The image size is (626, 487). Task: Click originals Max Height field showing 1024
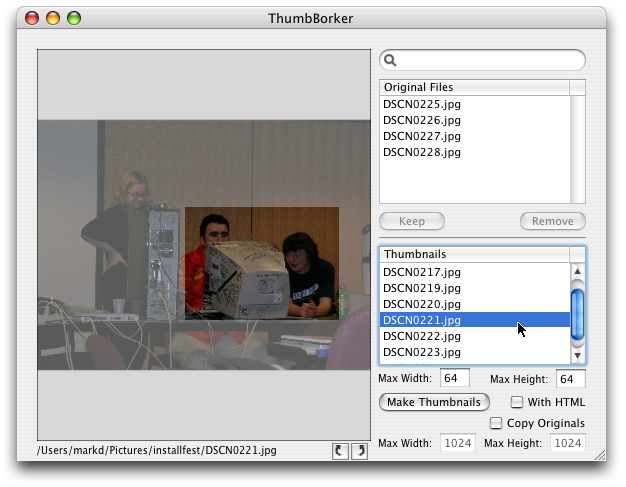click(568, 443)
